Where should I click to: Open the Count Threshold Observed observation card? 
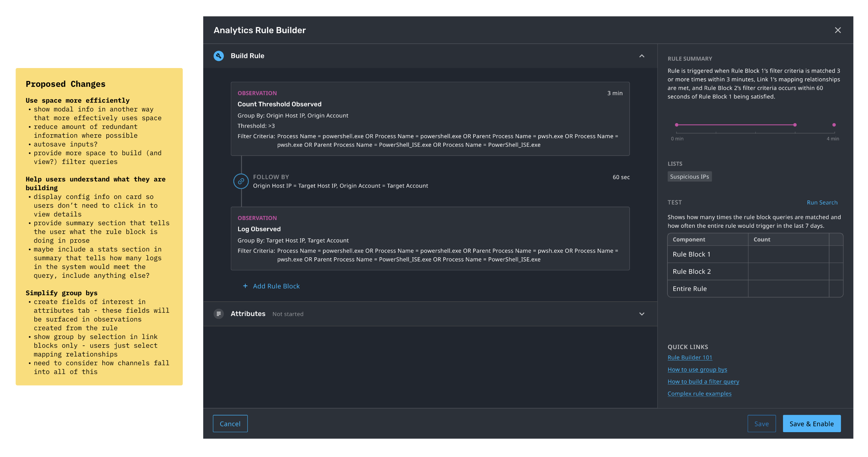(430, 119)
